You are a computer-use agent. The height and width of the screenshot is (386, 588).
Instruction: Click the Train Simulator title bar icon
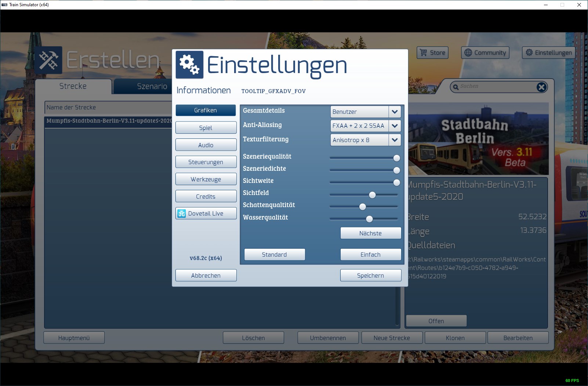(x=4, y=5)
